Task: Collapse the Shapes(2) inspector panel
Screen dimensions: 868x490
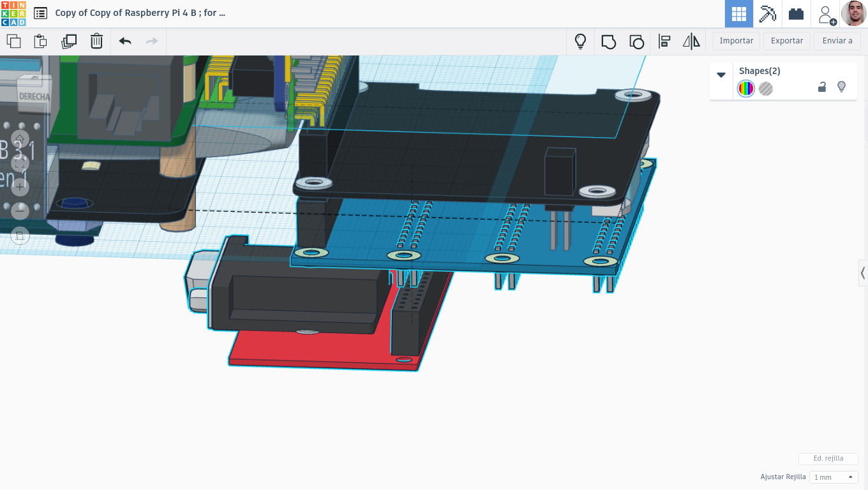Action: point(721,75)
